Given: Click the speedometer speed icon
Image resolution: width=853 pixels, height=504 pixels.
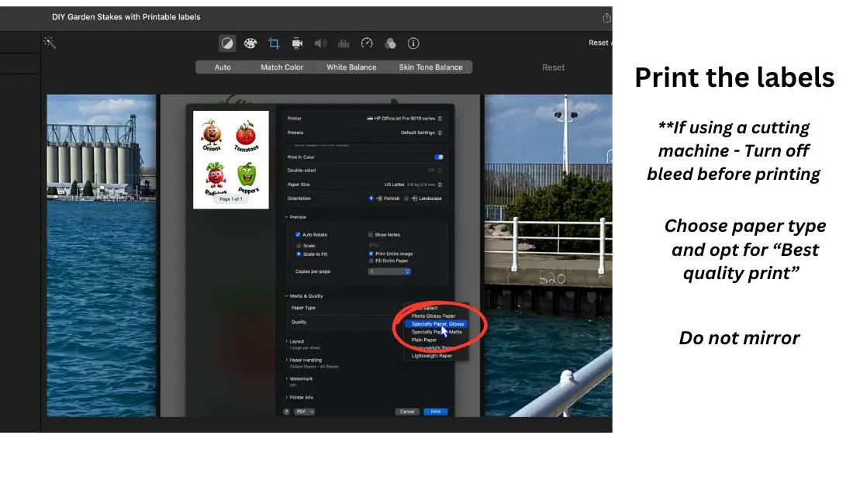Looking at the screenshot, I should (368, 43).
